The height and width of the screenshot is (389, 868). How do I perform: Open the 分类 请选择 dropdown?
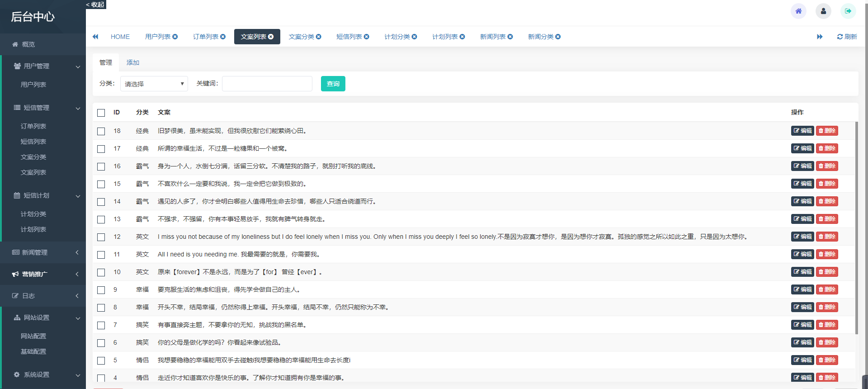(x=154, y=84)
